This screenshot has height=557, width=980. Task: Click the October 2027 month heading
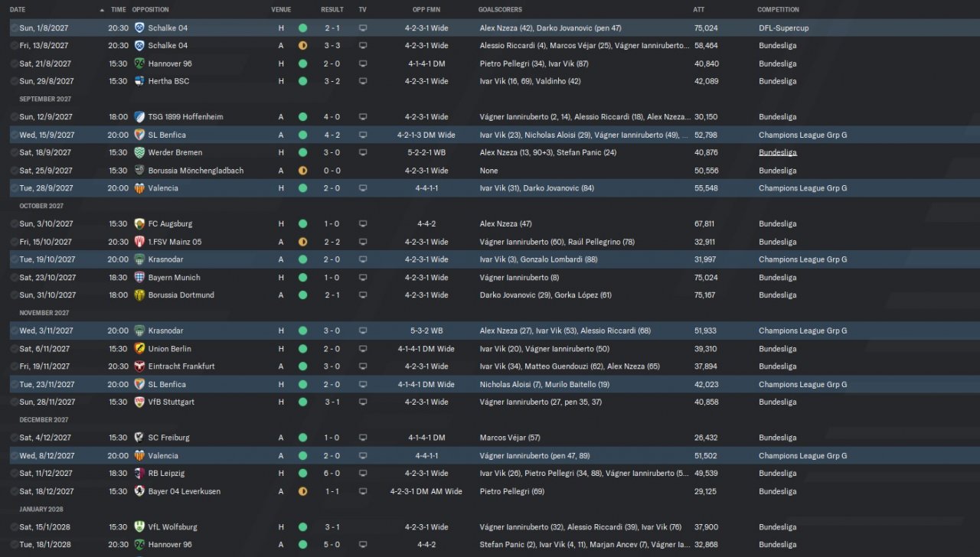42,206
